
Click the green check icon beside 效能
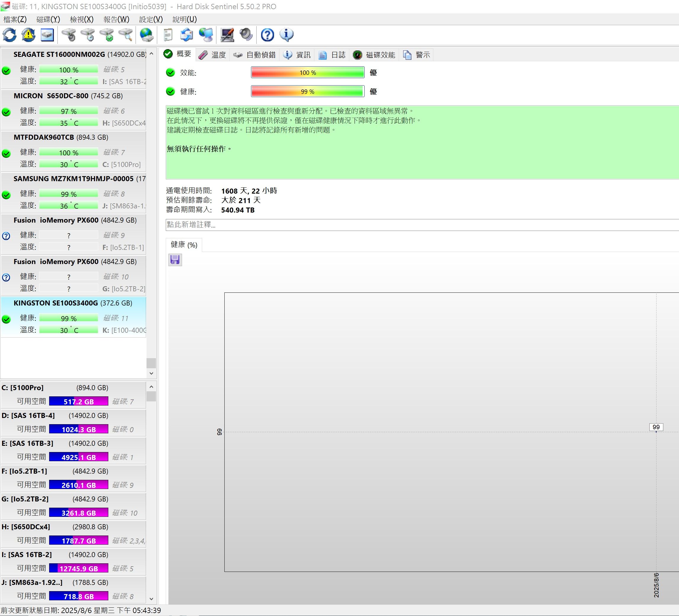point(170,73)
